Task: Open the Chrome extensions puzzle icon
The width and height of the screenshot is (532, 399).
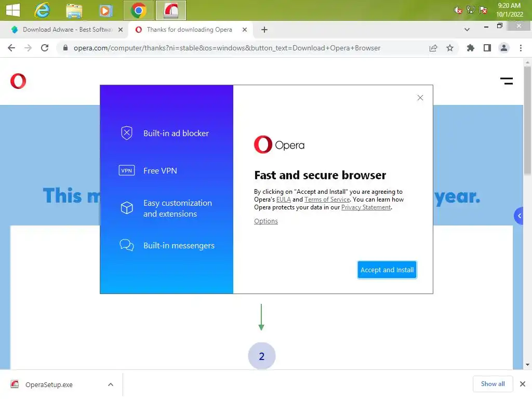Action: coord(470,48)
